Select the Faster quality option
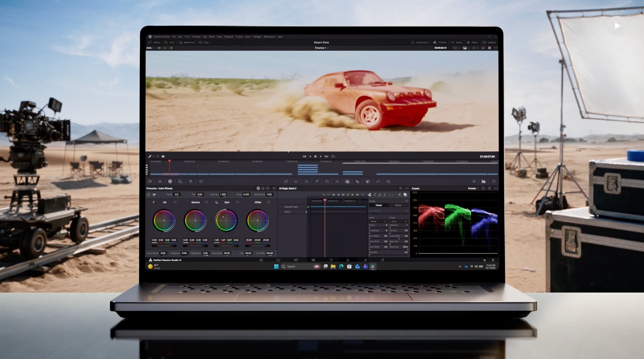Viewport: 644px width, 359px height. pyautogui.click(x=379, y=205)
